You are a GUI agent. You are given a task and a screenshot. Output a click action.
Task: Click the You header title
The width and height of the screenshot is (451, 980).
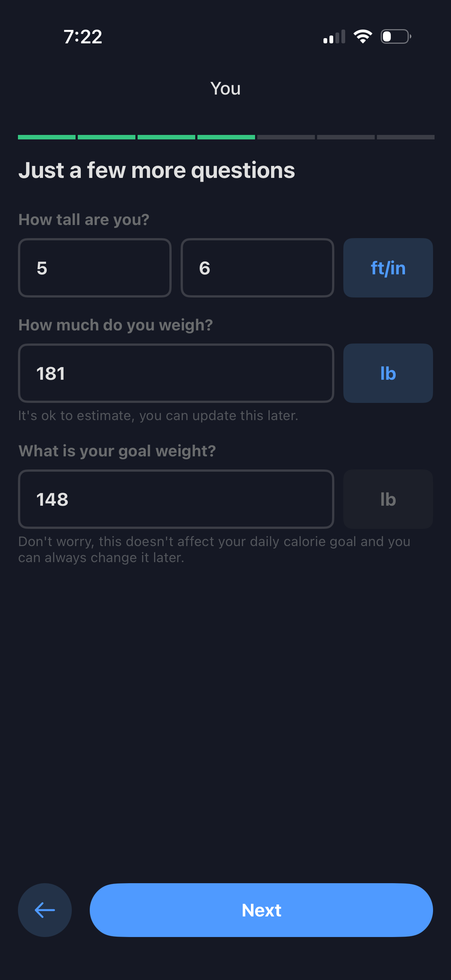[x=226, y=88]
